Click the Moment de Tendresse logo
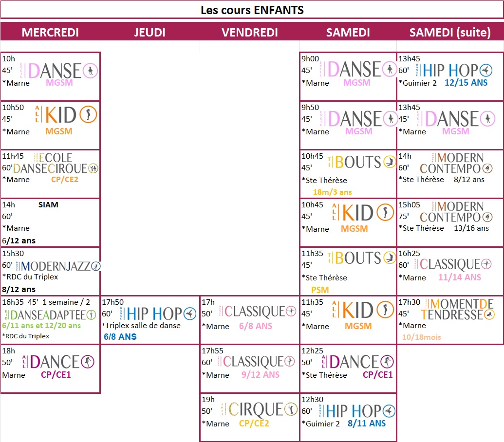This screenshot has height=442, width=504. (x=456, y=310)
